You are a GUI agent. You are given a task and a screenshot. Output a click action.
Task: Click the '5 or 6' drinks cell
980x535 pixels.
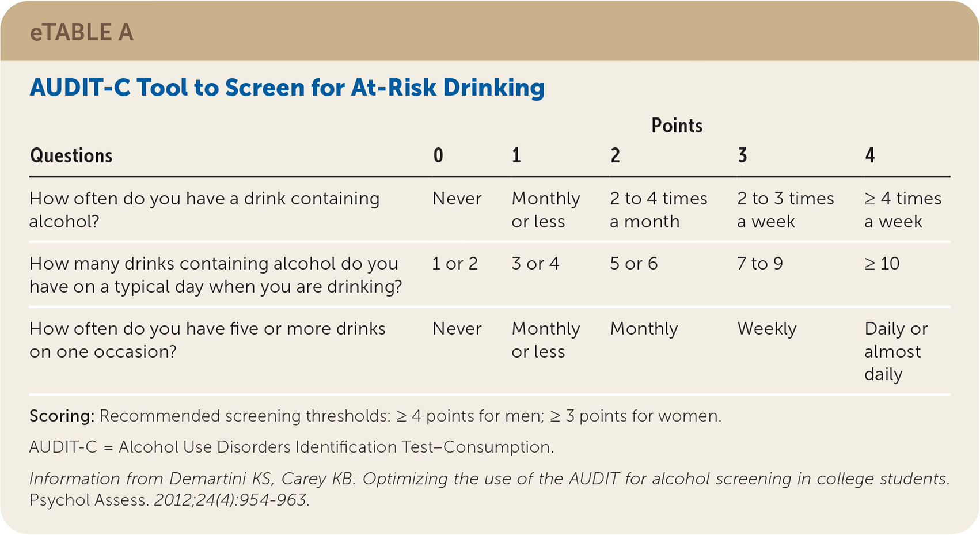pyautogui.click(x=633, y=264)
